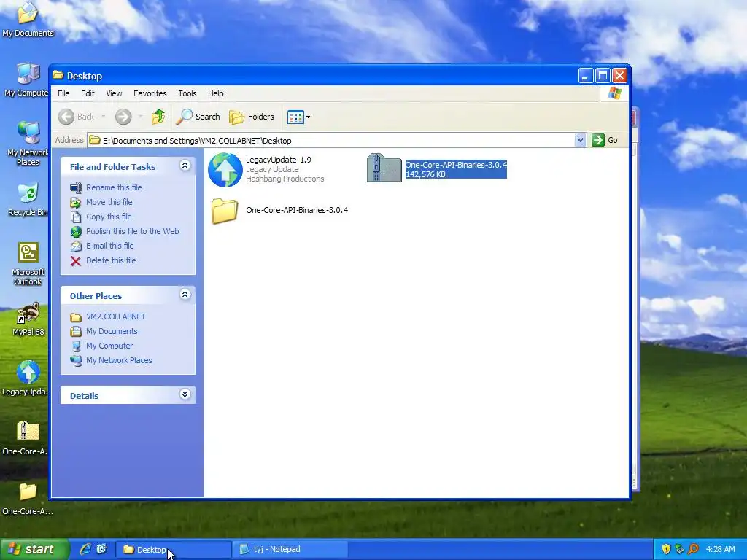
Task: Open the Help menu
Action: click(x=215, y=93)
